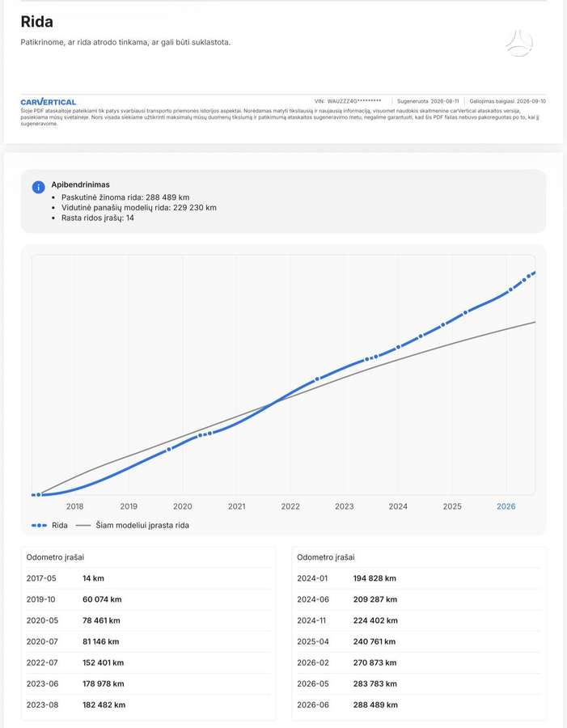Select the 2026 year label on axis
The width and height of the screenshot is (567, 728).
click(506, 506)
